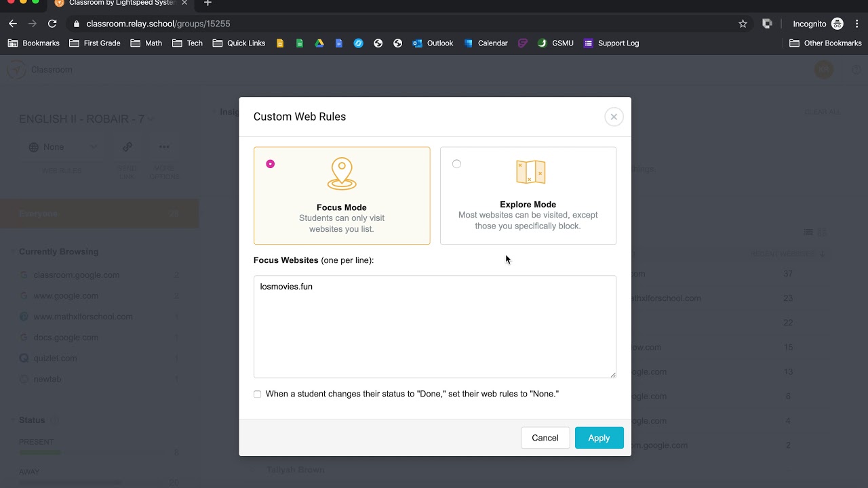Select the Focus Mode radio button

pyautogui.click(x=271, y=164)
